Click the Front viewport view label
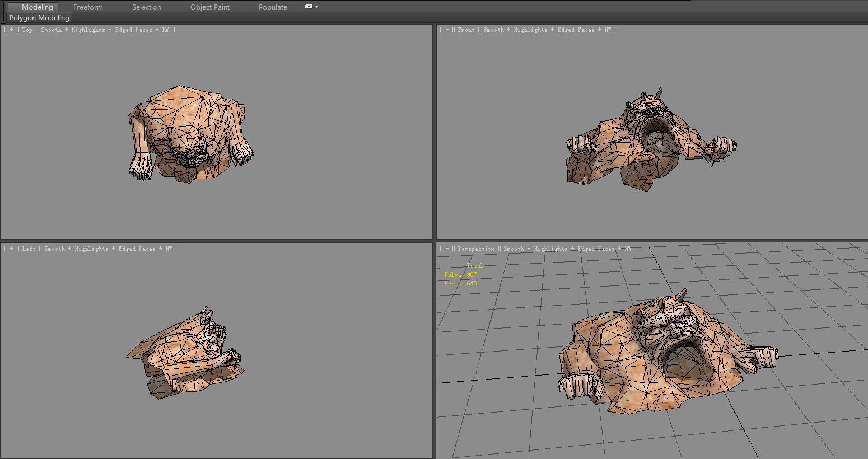This screenshot has height=459, width=868. click(x=466, y=30)
